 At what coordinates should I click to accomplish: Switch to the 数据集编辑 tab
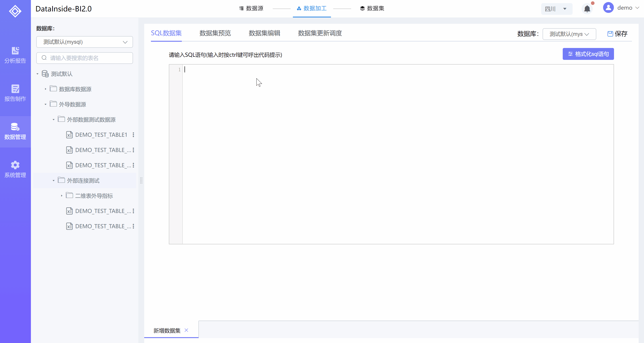point(264,33)
